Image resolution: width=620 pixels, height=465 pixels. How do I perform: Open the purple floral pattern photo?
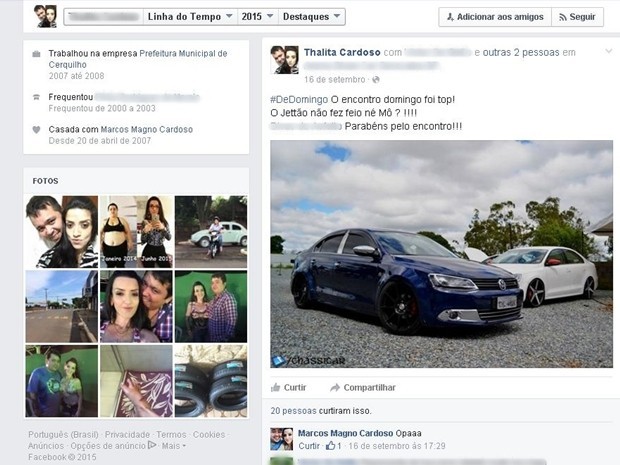point(136,381)
